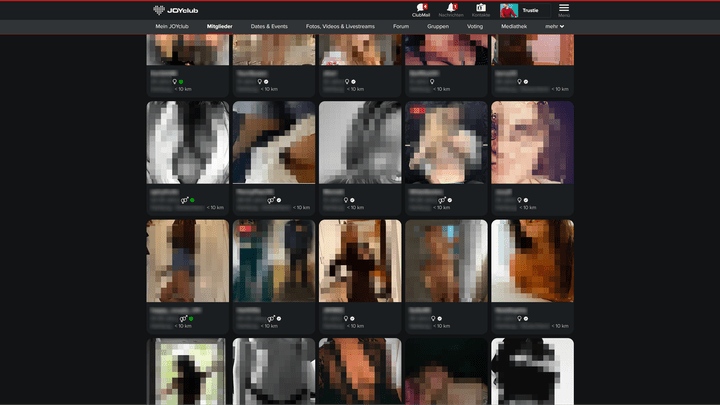The height and width of the screenshot is (405, 720).
Task: Click the Trustle username in header
Action: 530,10
